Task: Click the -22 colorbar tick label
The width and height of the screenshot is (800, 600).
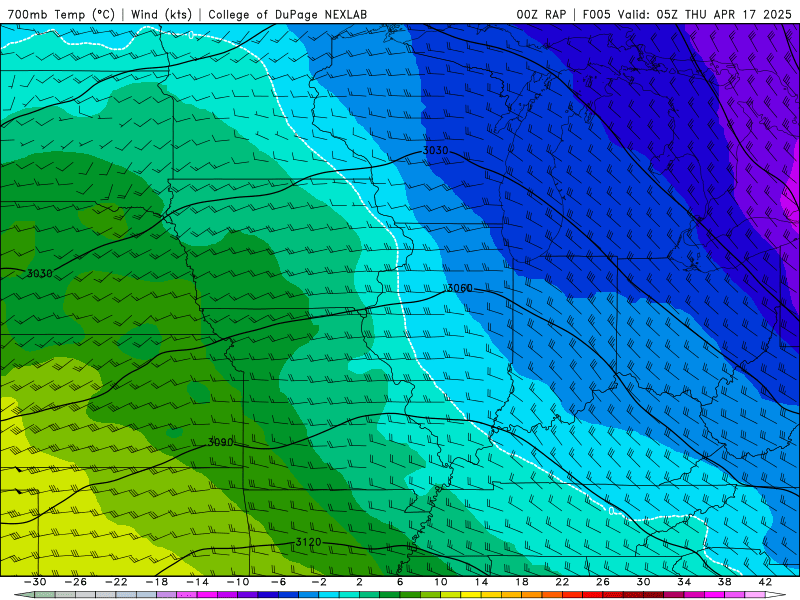Action: pos(116,582)
